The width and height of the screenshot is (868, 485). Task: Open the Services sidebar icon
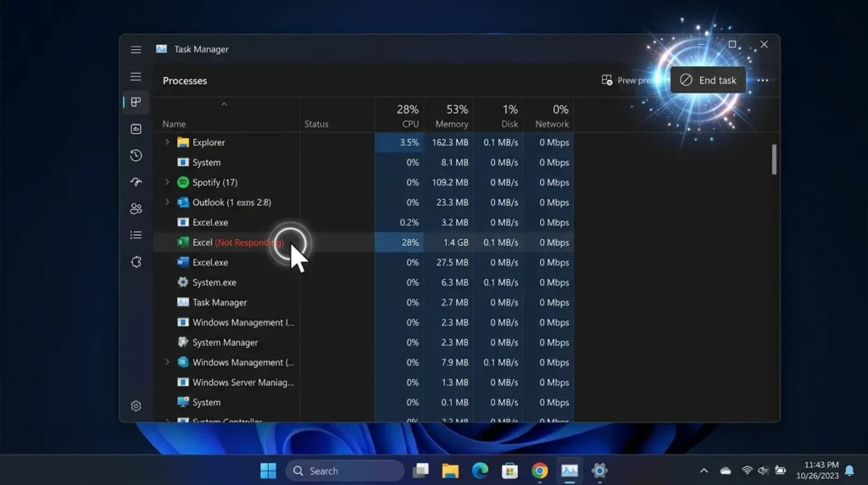tap(136, 262)
